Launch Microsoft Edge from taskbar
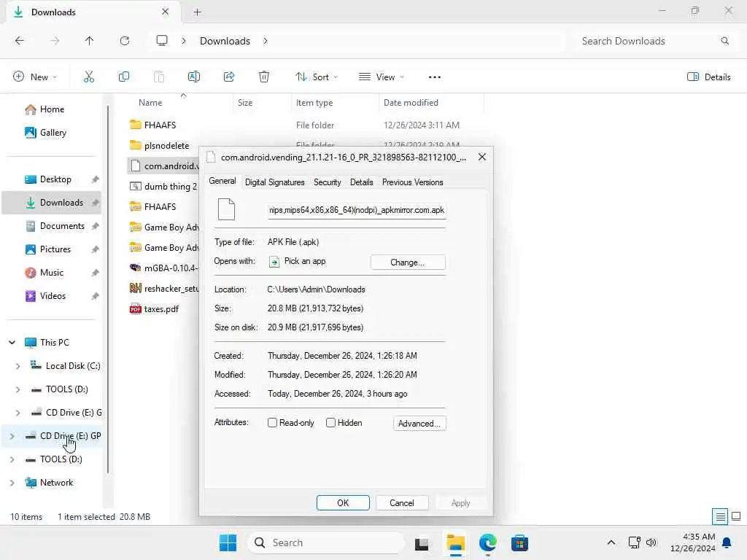The width and height of the screenshot is (747, 560). (x=488, y=542)
